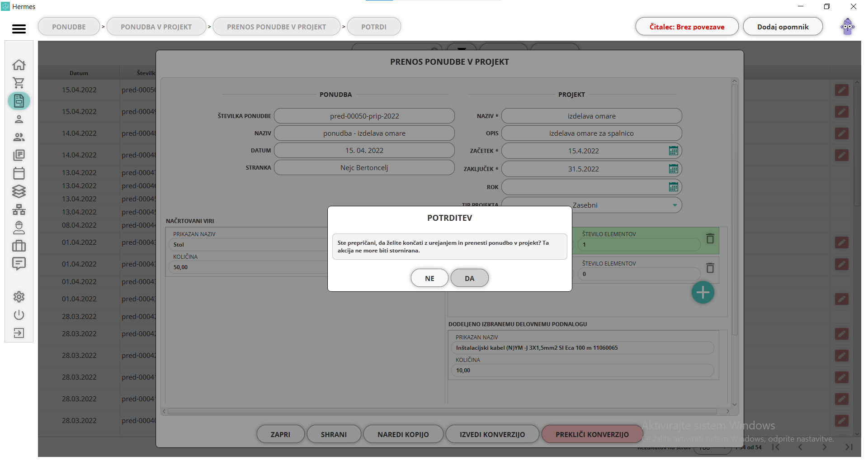Viewport: 868px width, 466px height.
Task: Decline with NE button
Action: [429, 278]
